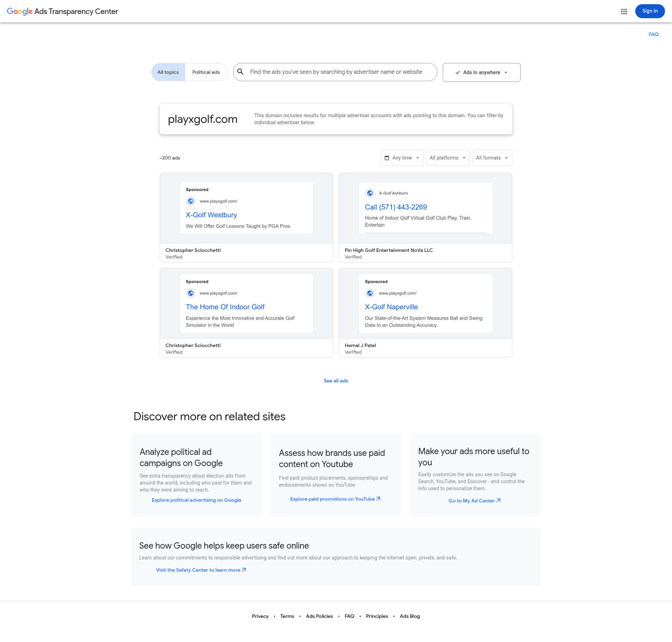Open the FAQ link at top right
The image size is (672, 642).
653,34
